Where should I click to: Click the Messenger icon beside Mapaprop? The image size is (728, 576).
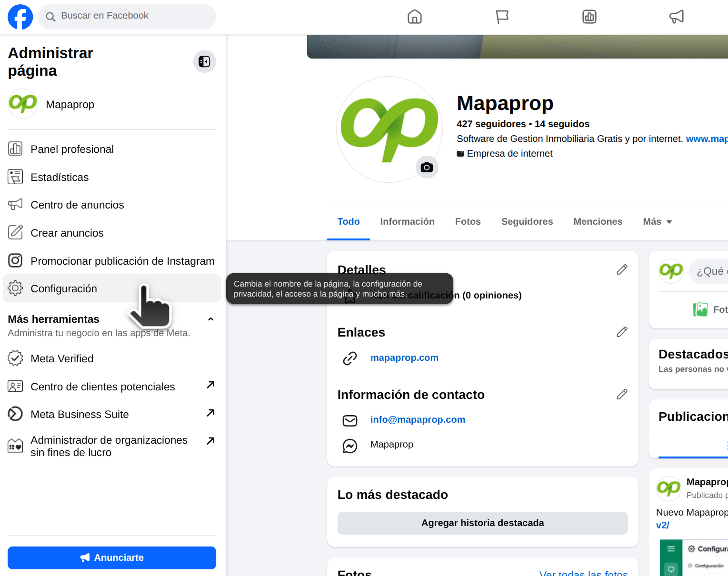click(x=350, y=446)
